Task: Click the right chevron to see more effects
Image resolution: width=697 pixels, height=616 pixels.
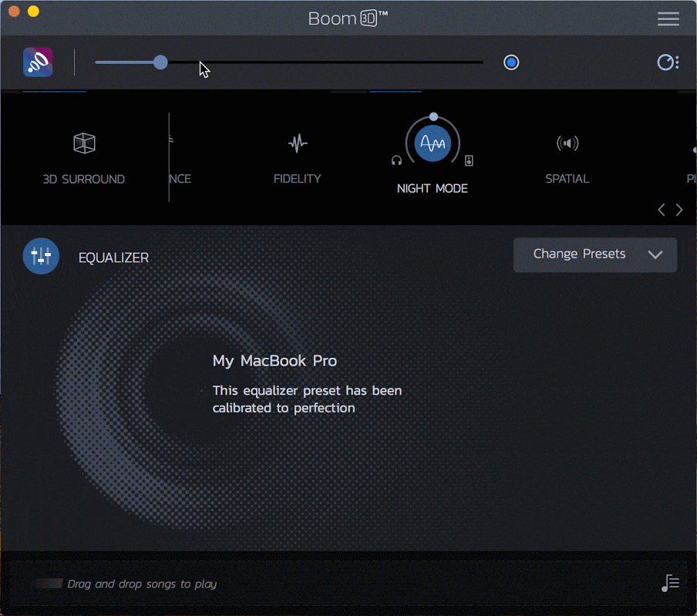Action: click(679, 209)
